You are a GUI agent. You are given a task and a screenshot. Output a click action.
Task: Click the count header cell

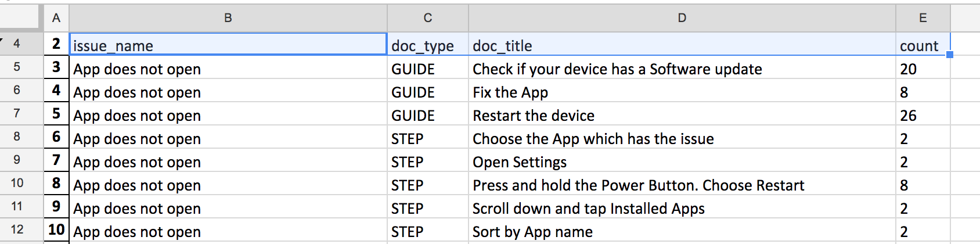(x=923, y=45)
